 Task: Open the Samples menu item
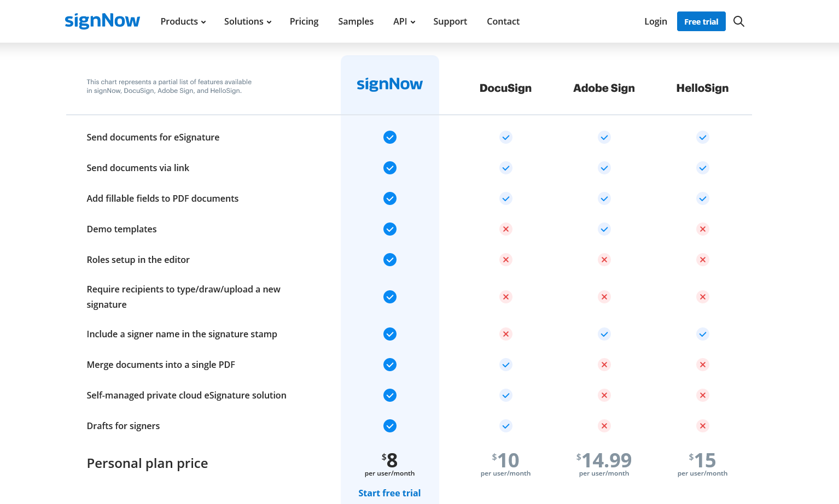coord(356,21)
